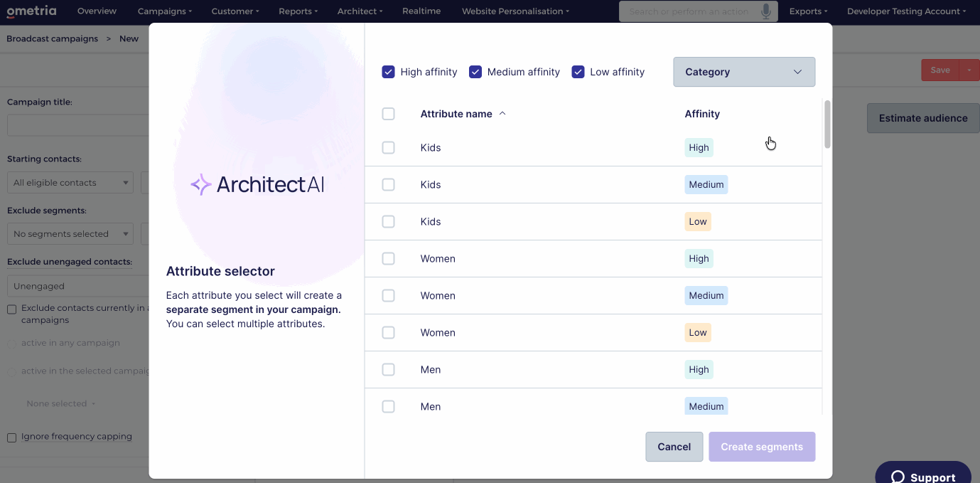
Task: Click the Cancel button
Action: (674, 447)
